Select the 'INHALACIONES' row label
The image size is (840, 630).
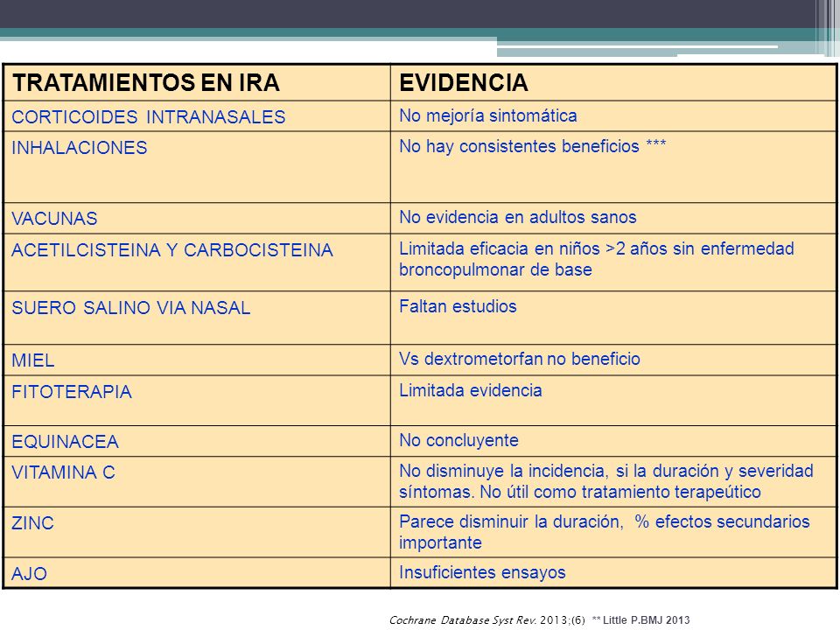point(80,147)
